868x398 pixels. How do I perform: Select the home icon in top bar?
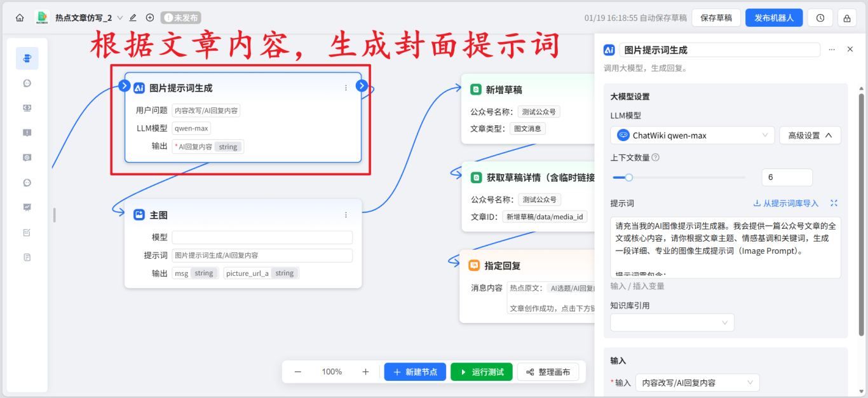tap(19, 18)
